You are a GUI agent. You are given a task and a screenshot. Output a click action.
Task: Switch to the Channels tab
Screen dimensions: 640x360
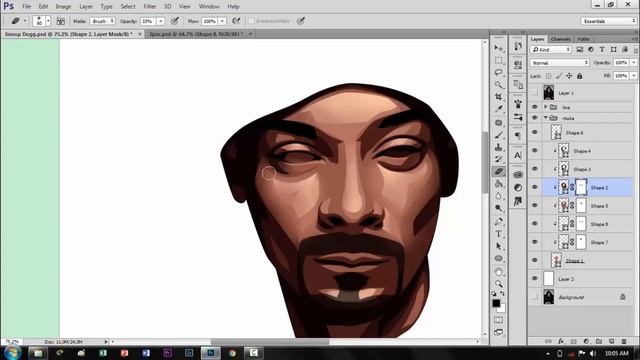pos(560,39)
